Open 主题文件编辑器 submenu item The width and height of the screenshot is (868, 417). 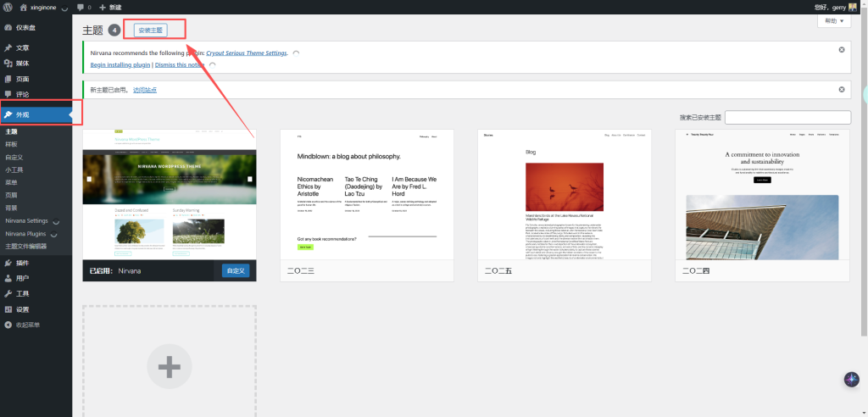26,247
